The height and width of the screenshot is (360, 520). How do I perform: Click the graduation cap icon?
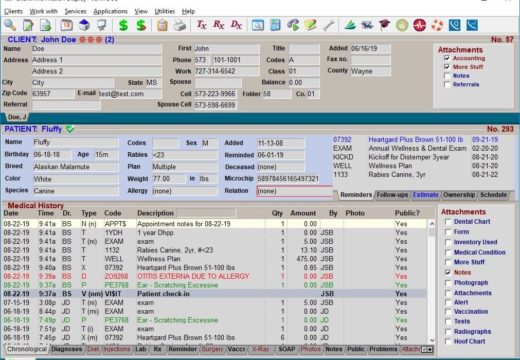[384, 25]
